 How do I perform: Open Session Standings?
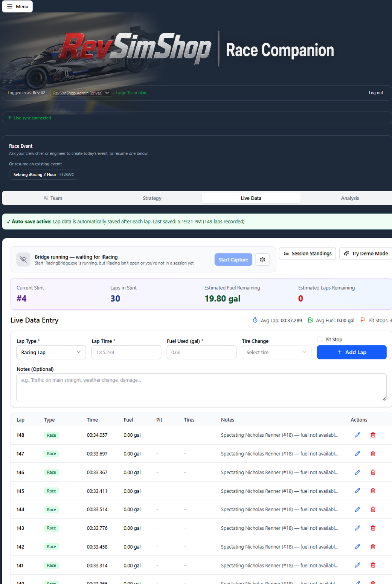[x=307, y=254]
